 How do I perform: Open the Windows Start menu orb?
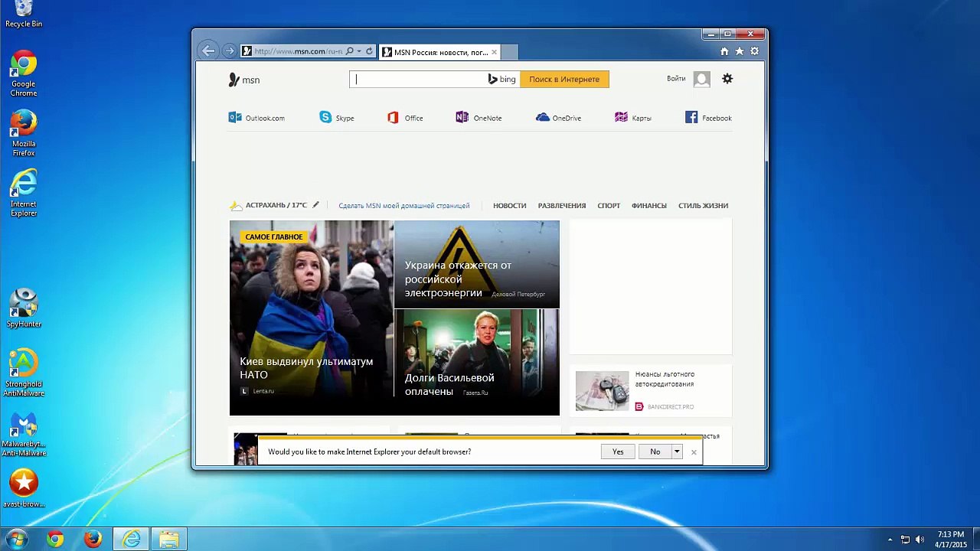point(17,539)
